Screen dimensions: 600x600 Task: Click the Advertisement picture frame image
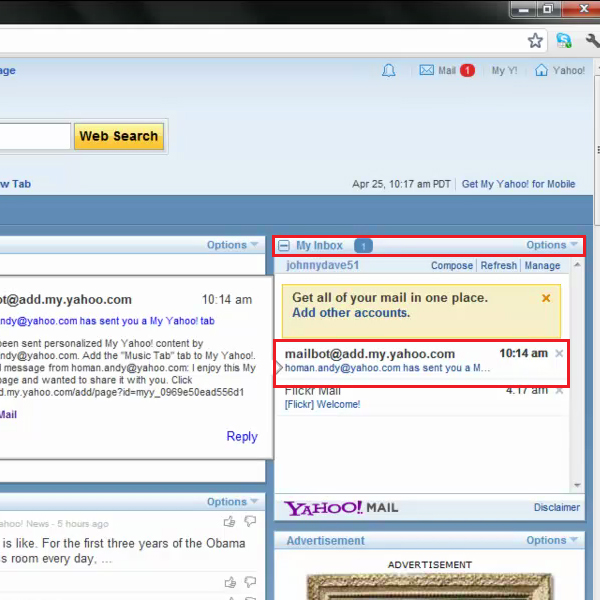point(430,586)
